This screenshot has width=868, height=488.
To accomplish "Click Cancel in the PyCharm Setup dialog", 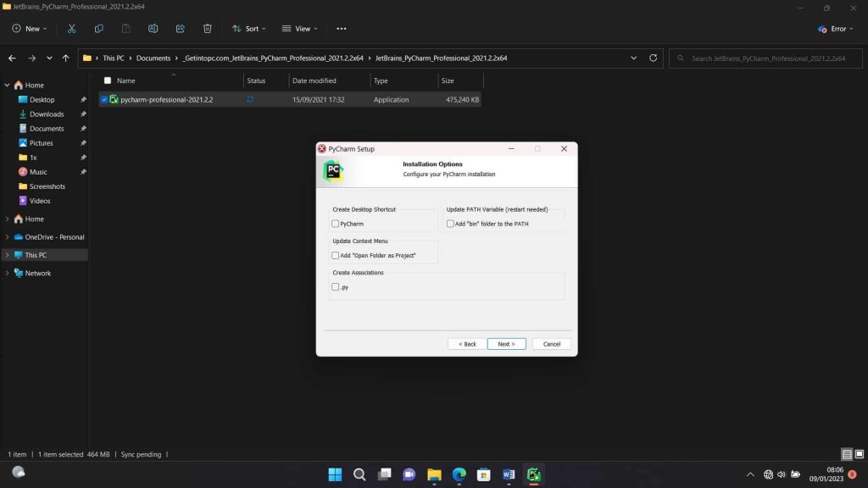I will 552,344.
